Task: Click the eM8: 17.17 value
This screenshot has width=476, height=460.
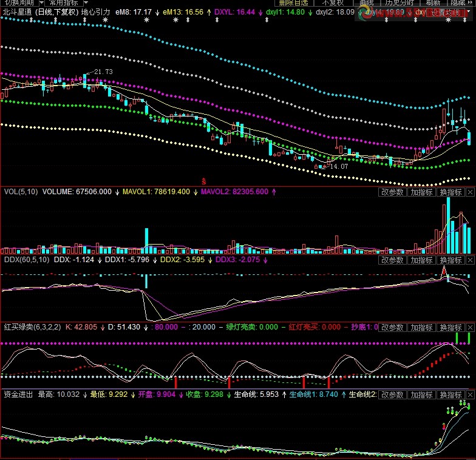Action: coord(134,12)
